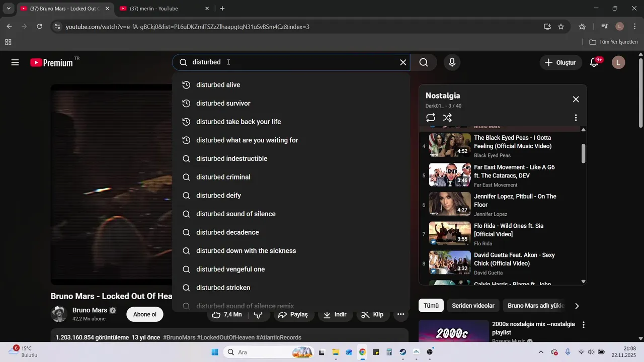The image size is (644, 362).
Task: Dislike the video
Action: 259,314
